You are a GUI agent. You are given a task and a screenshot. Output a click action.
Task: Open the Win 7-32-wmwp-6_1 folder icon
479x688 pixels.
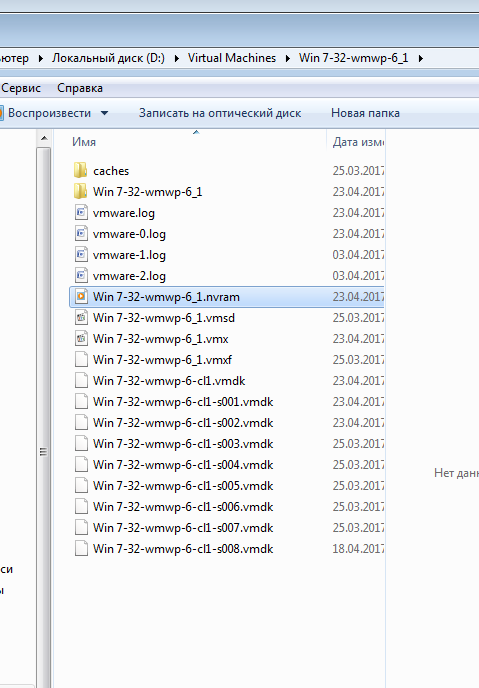[81, 191]
